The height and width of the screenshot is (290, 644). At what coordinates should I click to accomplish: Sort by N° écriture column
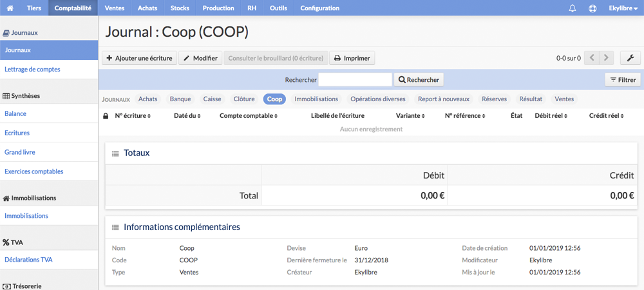pyautogui.click(x=133, y=116)
